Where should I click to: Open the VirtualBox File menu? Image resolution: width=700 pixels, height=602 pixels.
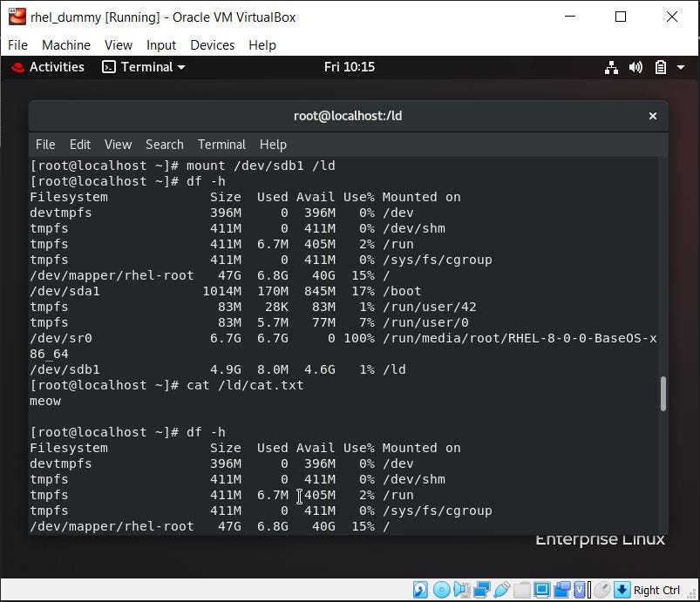pos(17,45)
